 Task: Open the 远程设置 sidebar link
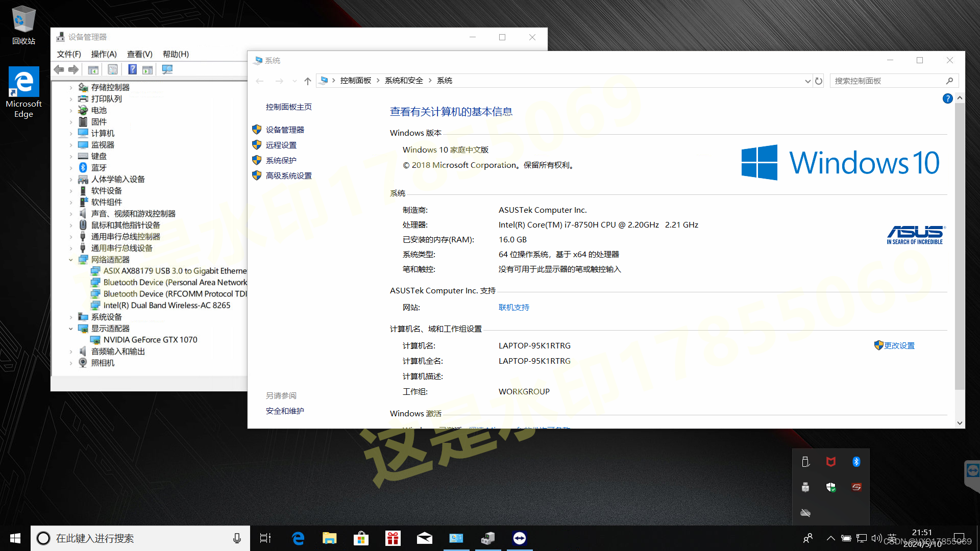281,145
